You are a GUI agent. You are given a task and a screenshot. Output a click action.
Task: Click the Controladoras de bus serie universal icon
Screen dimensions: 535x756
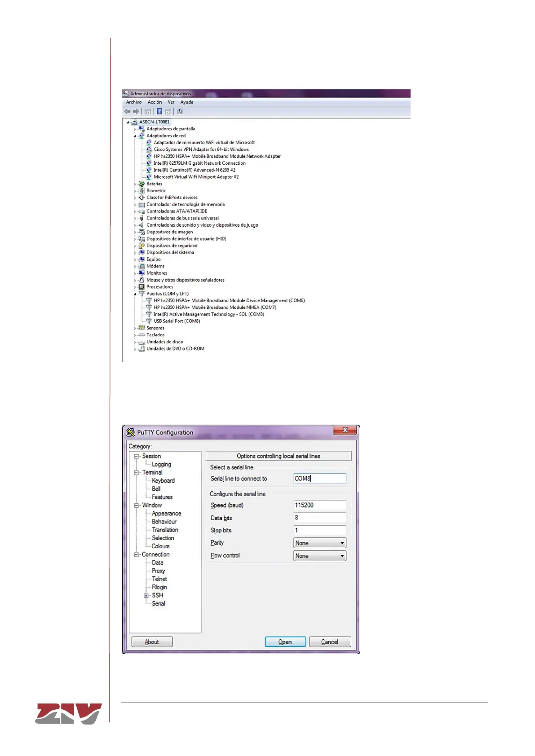click(x=141, y=218)
